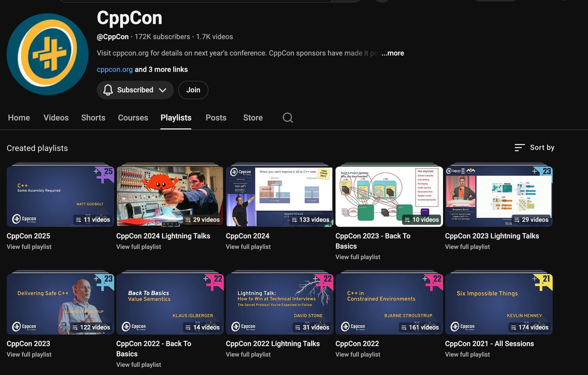View full playlist under CppCon 2024 Lightning Talks
This screenshot has height=375, width=588.
tap(139, 247)
